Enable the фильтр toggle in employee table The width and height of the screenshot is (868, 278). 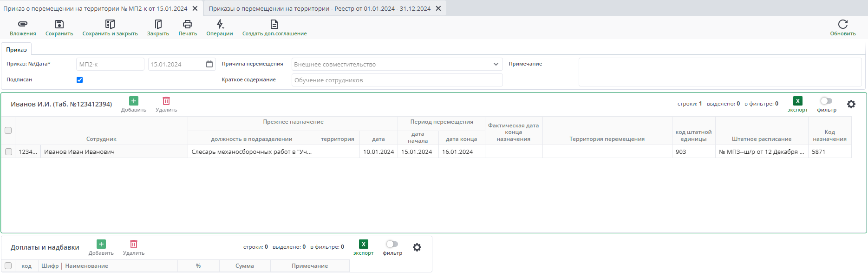point(826,101)
